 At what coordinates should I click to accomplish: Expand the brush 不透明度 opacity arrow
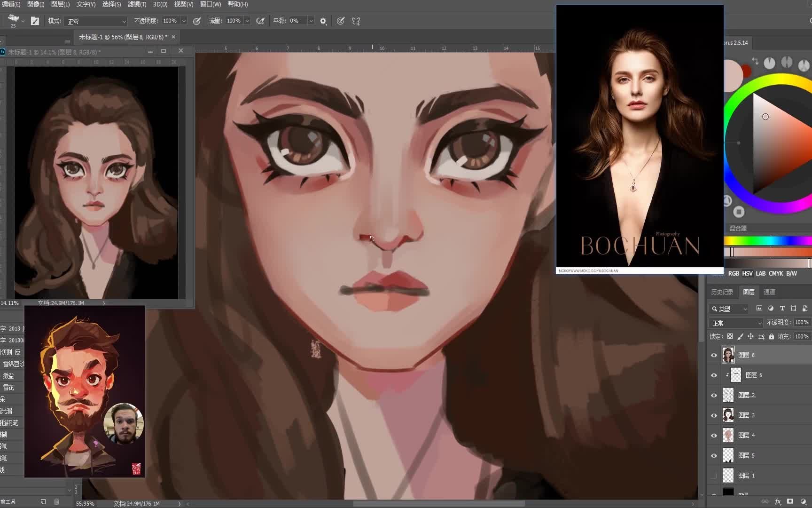184,21
